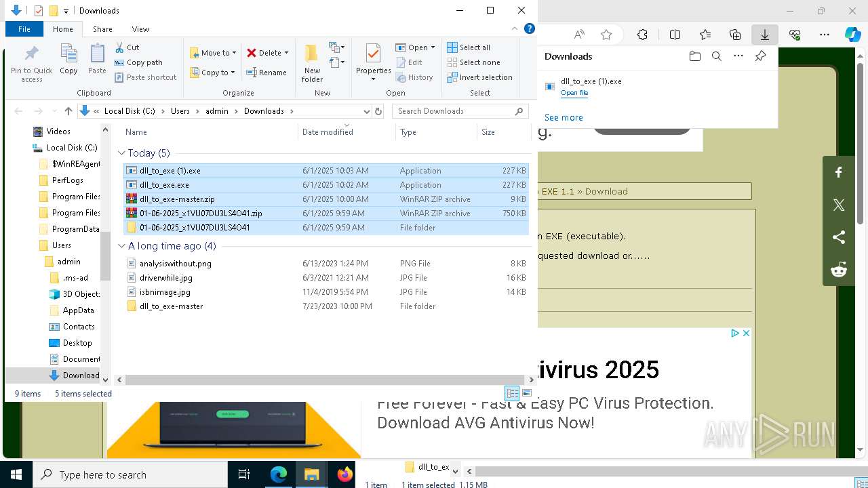Screen dimensions: 868x488
Task: Open the Windows Start menu
Action: tap(16, 474)
